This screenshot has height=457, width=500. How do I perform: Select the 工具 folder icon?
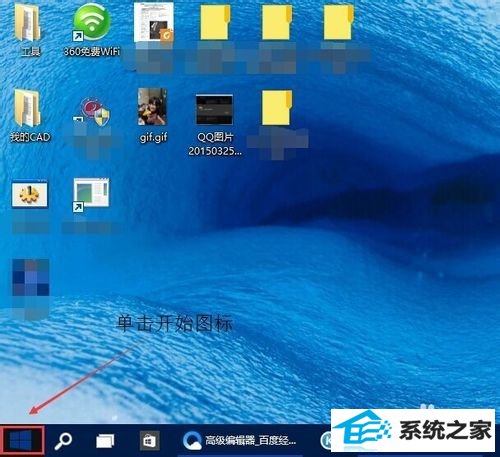(30, 30)
